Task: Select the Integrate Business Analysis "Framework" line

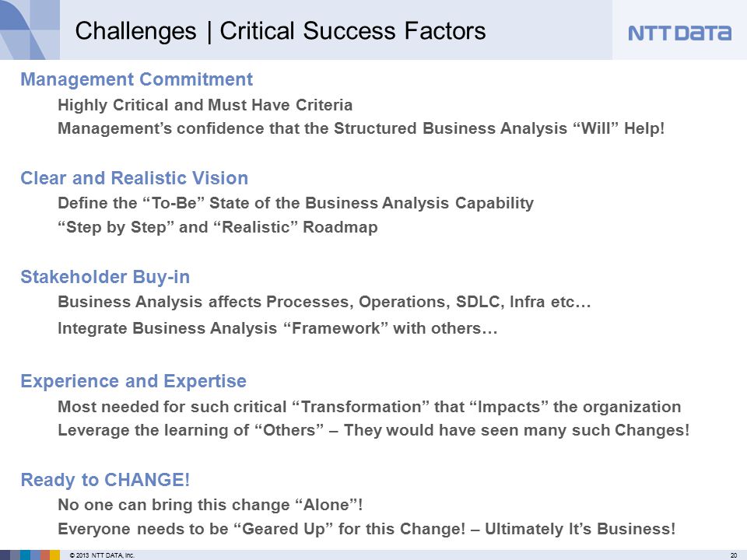Action: tap(278, 328)
